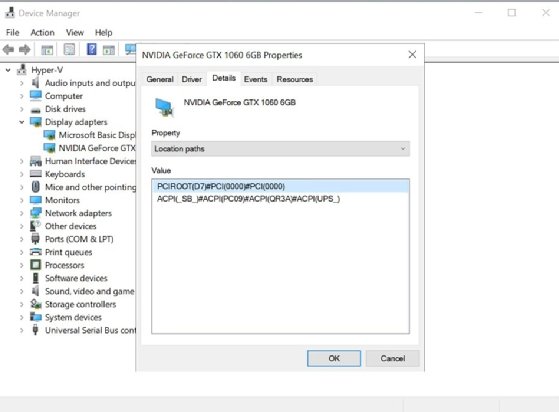
Task: Click the Microsoft Basic Display adapter icon
Action: [49, 135]
